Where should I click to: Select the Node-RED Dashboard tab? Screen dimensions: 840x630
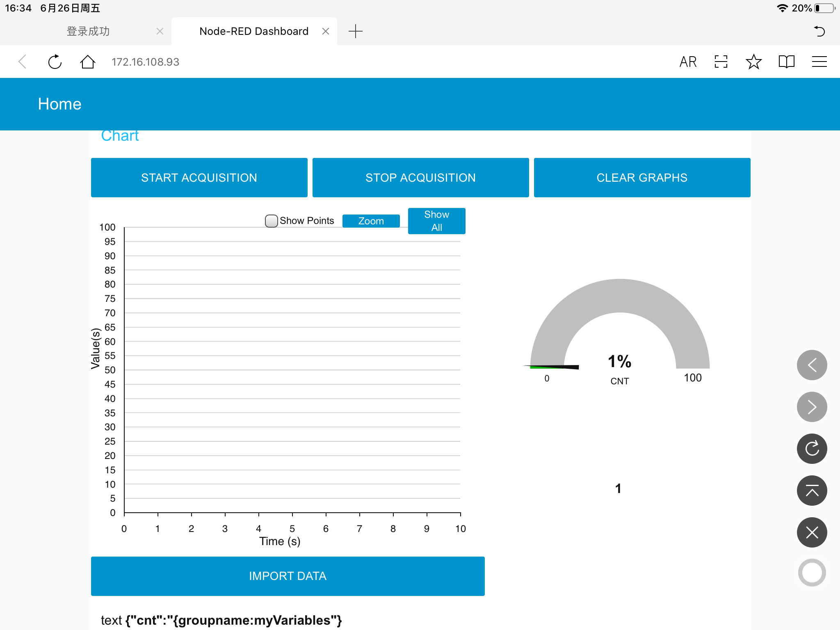[253, 32]
